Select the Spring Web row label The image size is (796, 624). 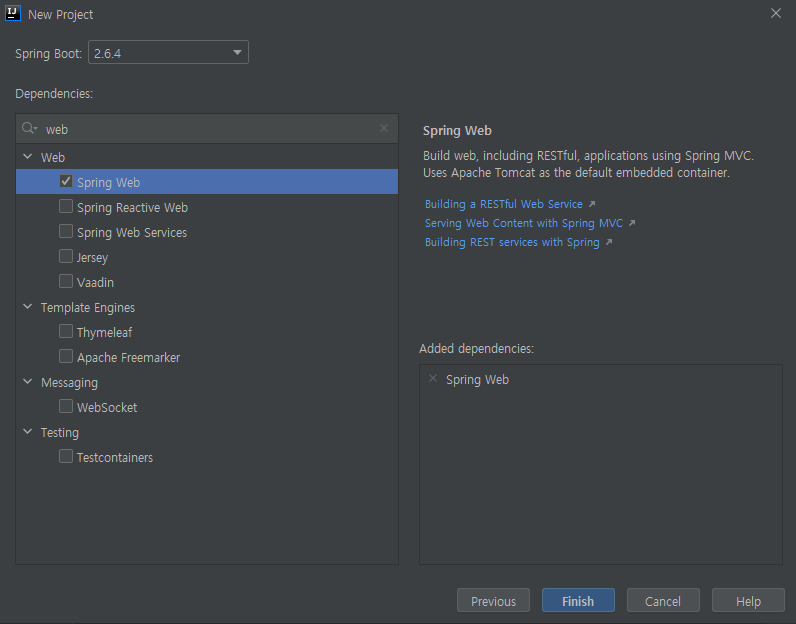pyautogui.click(x=109, y=182)
